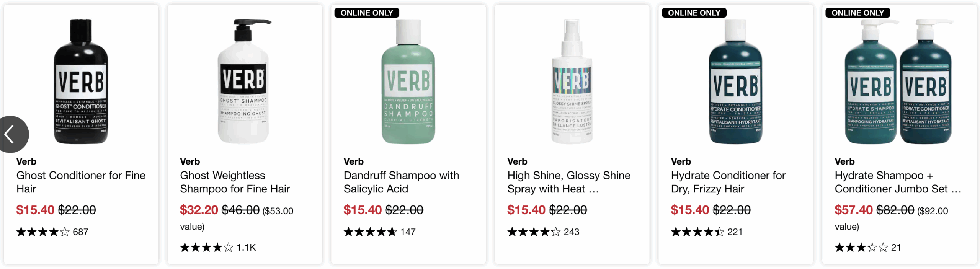Open Dandruff Shampoo with Salicylic Acid link
This screenshot has width=980, height=269.
[x=401, y=182]
